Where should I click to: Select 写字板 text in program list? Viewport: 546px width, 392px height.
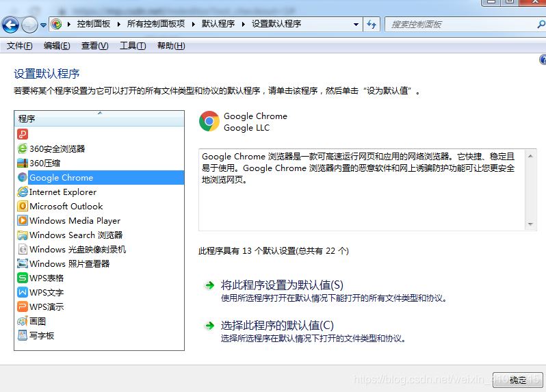(42, 336)
